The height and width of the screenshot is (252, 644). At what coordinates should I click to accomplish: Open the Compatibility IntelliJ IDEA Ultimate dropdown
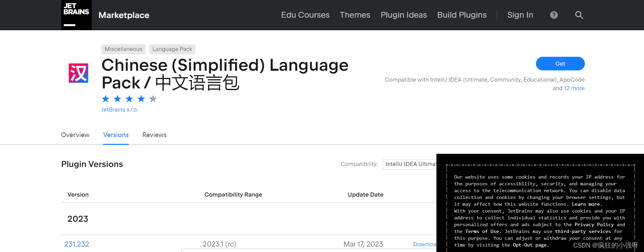point(410,164)
